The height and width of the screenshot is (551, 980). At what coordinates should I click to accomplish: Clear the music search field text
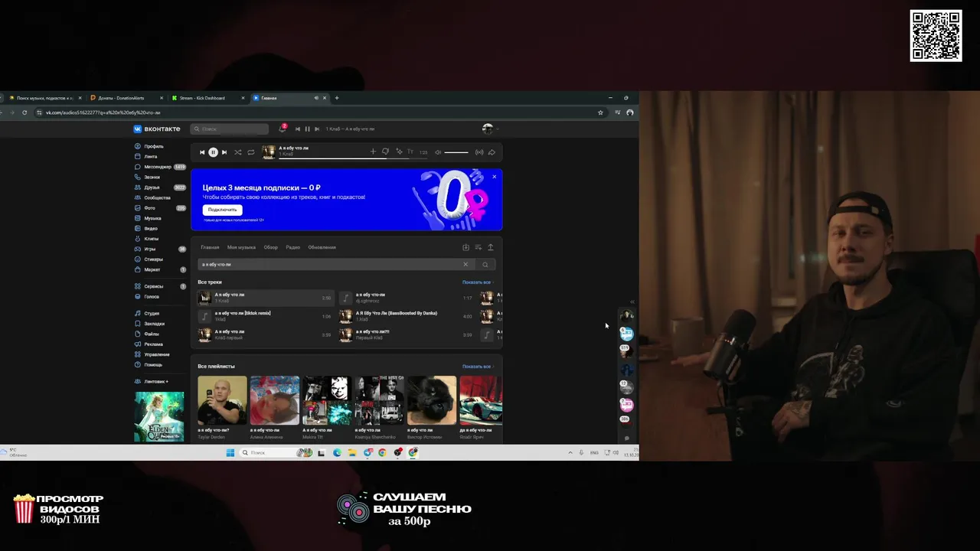point(465,265)
